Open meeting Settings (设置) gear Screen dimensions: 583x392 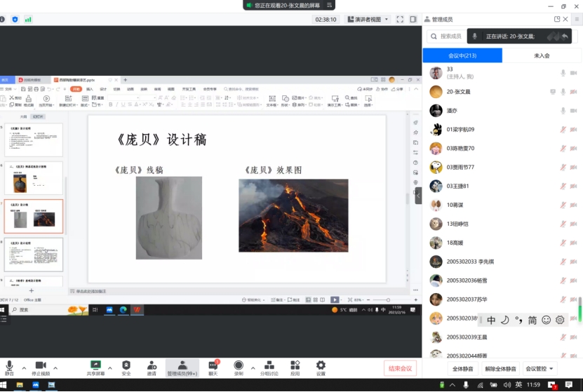click(321, 368)
